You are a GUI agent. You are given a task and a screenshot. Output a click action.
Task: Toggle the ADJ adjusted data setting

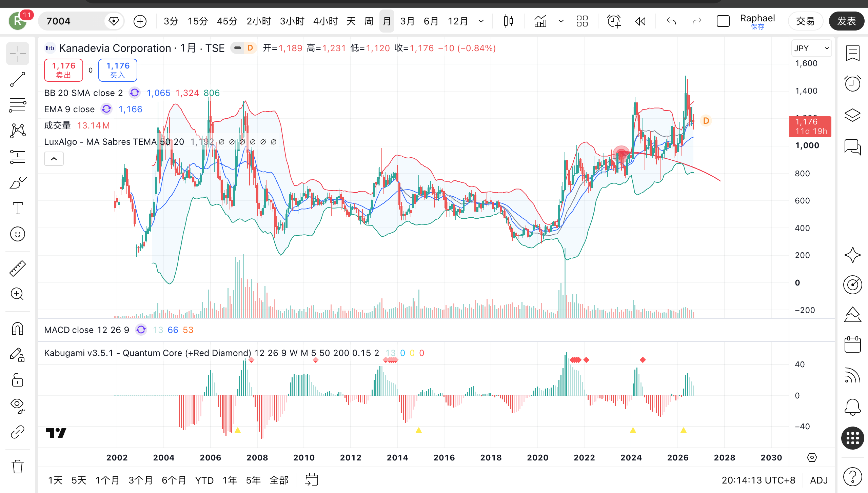(819, 480)
